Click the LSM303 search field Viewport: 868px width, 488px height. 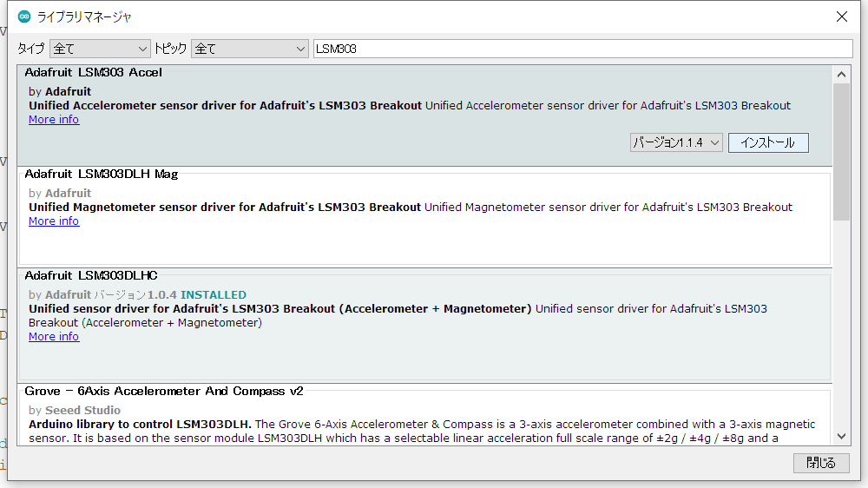(582, 49)
